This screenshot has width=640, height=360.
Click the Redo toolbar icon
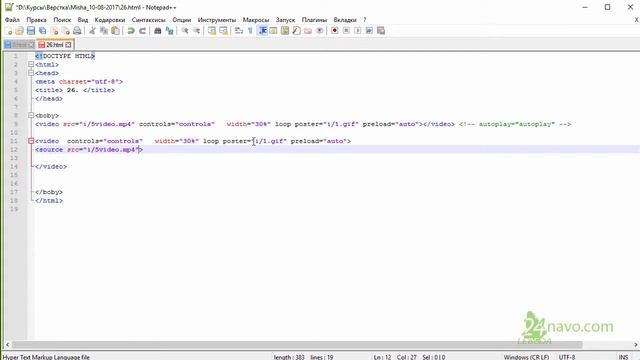142,31
